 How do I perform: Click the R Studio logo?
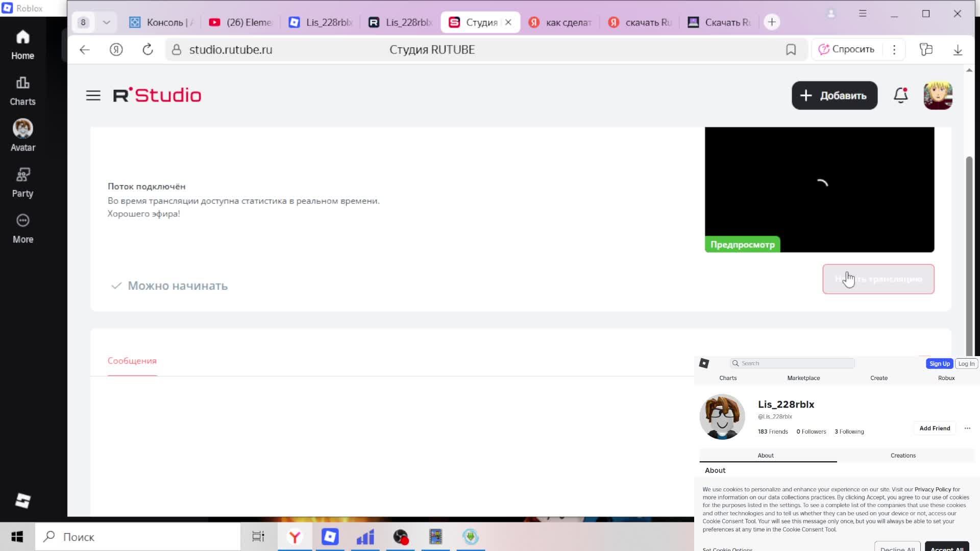[x=157, y=95]
